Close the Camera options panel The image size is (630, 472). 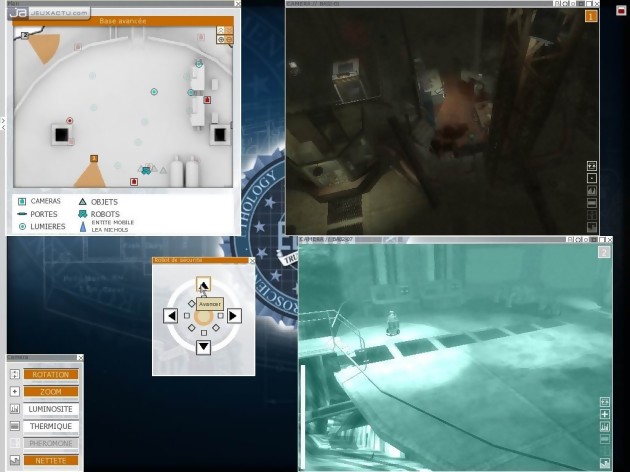(80, 358)
